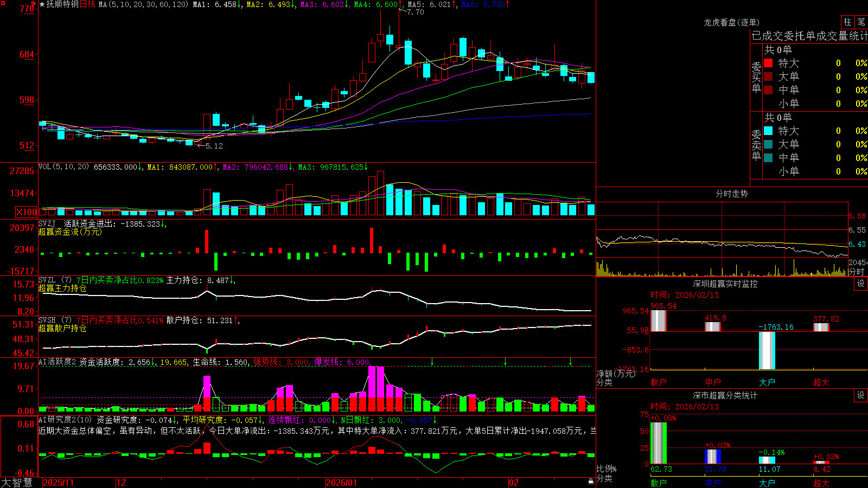868x488 pixels.
Task: Click the 大智慧 logo text at bottom-left
Action: click(17, 482)
